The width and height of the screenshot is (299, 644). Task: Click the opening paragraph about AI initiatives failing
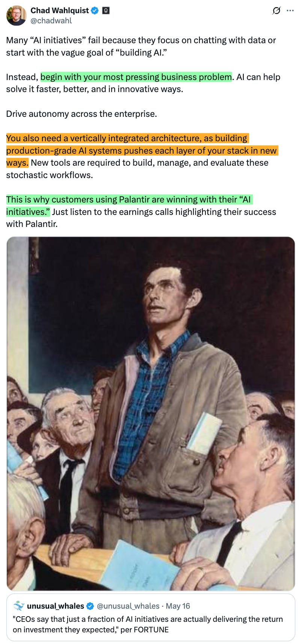coord(141,46)
